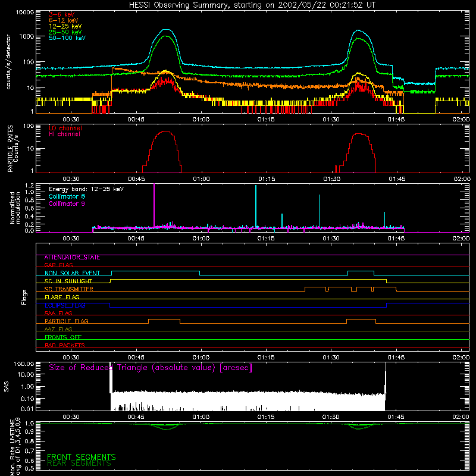This screenshot has height=476, width=476.
Task: Click the SC_IN_SUNLIGHT flag label
Action: click(68, 281)
